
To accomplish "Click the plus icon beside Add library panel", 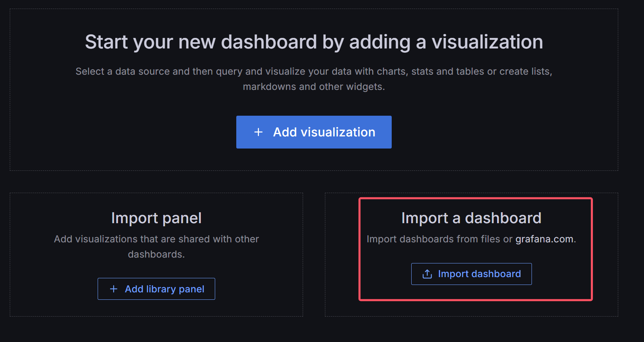I will (114, 289).
